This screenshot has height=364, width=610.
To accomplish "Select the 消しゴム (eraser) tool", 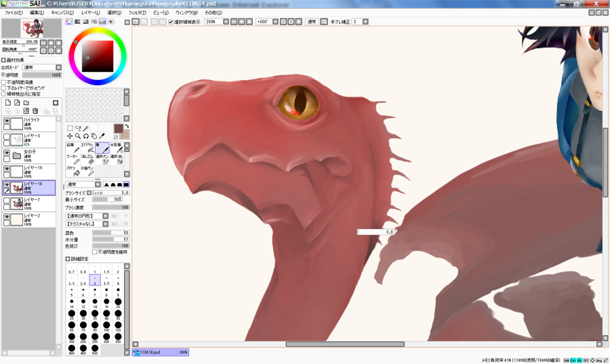I will point(87,159).
